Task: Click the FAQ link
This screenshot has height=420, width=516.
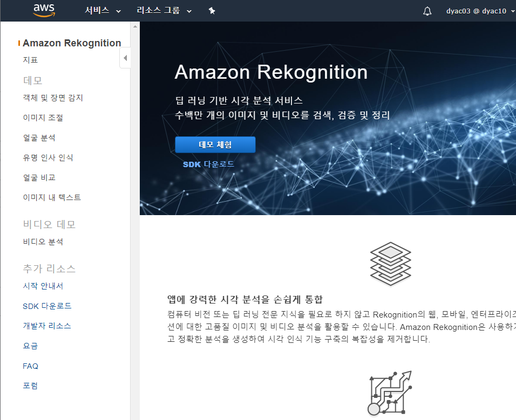Action: coord(30,366)
